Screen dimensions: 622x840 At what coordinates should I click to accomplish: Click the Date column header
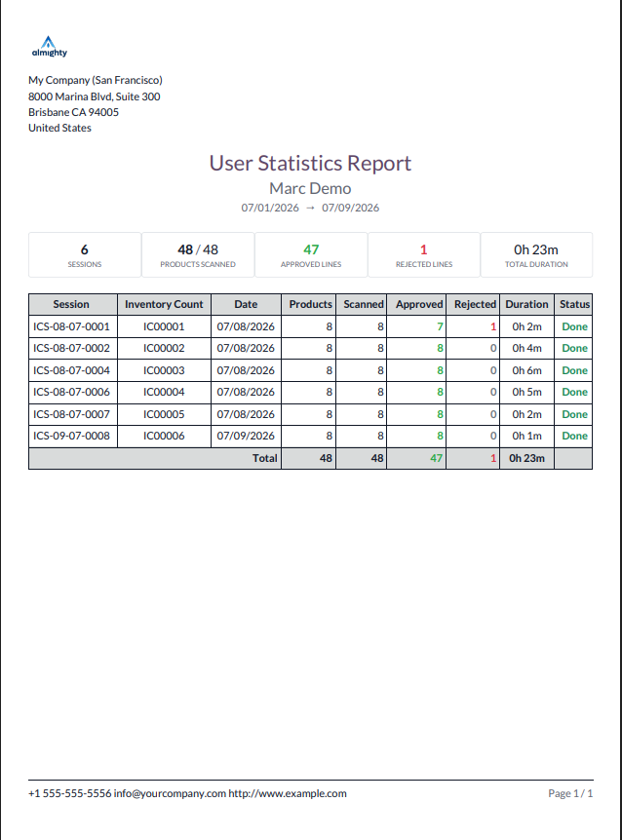[x=246, y=304]
